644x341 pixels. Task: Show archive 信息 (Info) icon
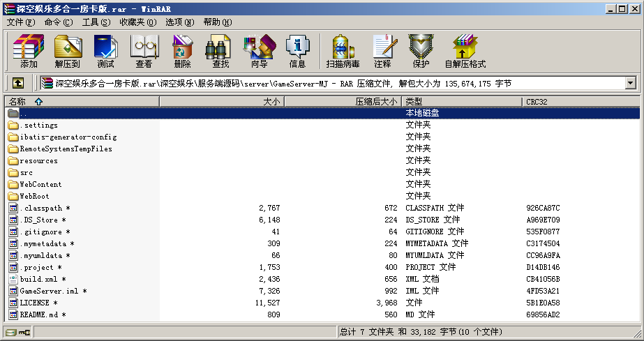coord(297,51)
